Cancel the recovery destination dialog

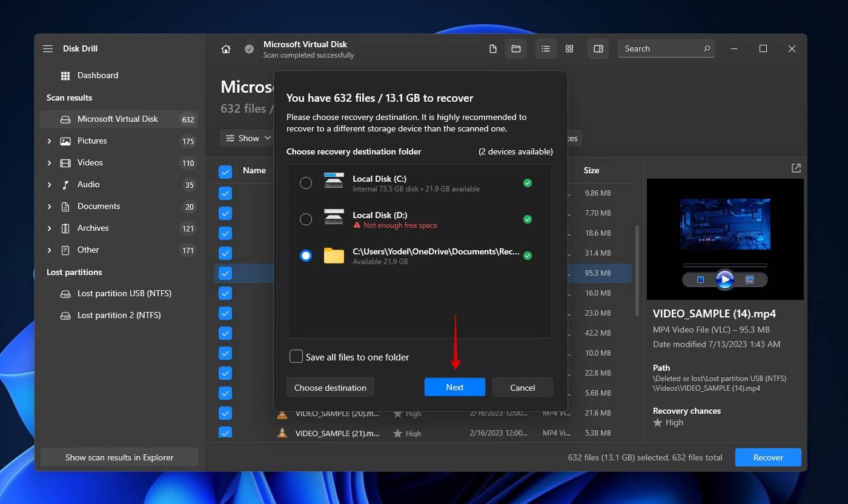(522, 387)
